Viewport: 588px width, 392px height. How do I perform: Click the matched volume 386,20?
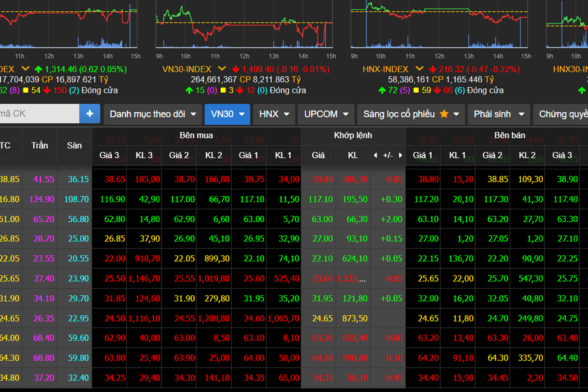[x=355, y=179]
